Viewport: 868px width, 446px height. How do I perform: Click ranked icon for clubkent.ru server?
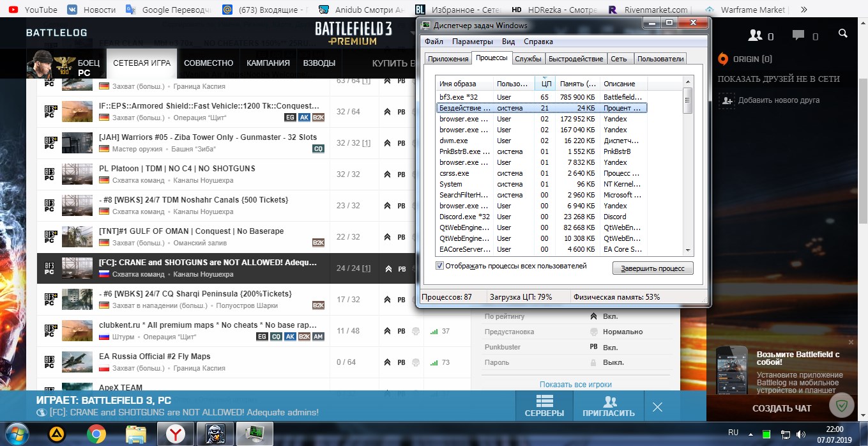[387, 331]
